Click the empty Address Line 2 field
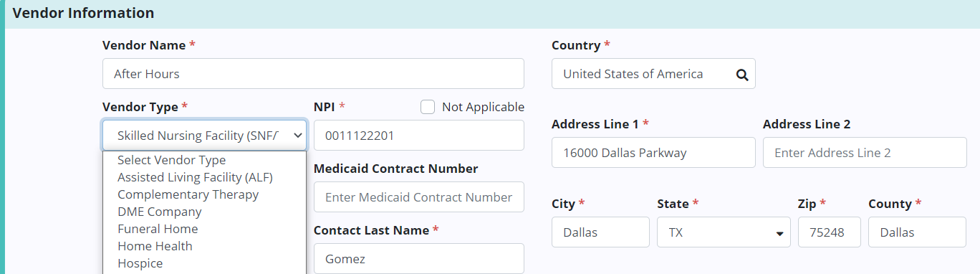The height and width of the screenshot is (274, 980). coord(865,153)
